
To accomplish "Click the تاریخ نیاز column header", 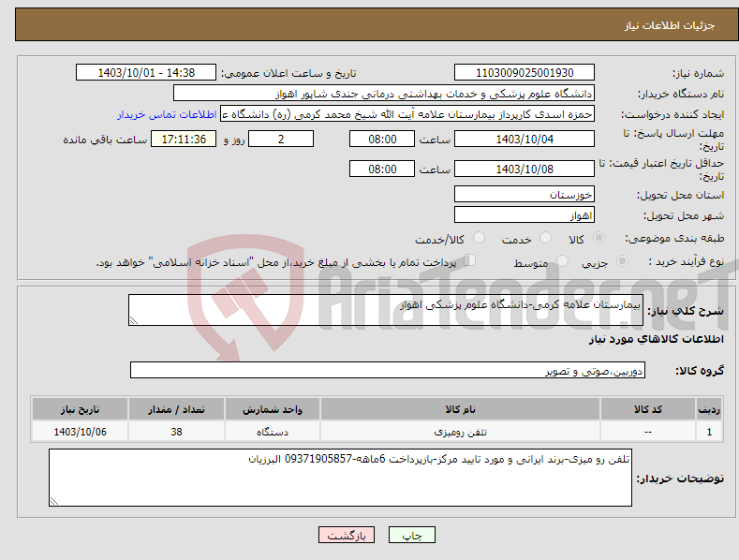I will tap(81, 409).
